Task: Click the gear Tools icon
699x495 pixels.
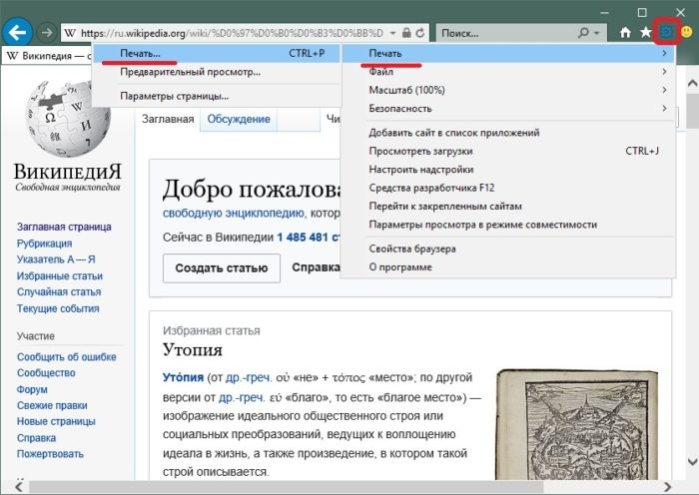Action: coord(666,32)
